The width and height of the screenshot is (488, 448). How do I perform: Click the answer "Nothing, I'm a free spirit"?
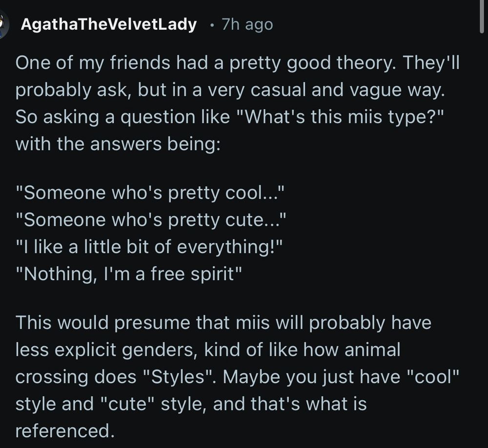click(x=129, y=274)
